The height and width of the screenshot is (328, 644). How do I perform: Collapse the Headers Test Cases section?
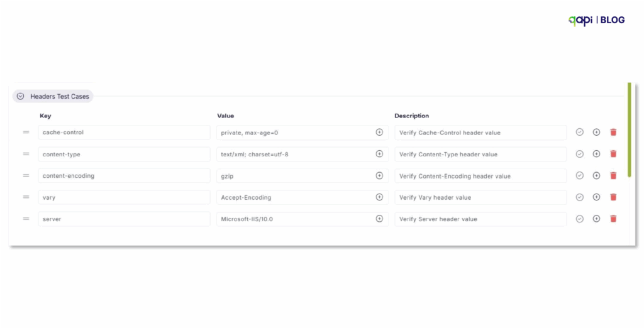point(20,96)
